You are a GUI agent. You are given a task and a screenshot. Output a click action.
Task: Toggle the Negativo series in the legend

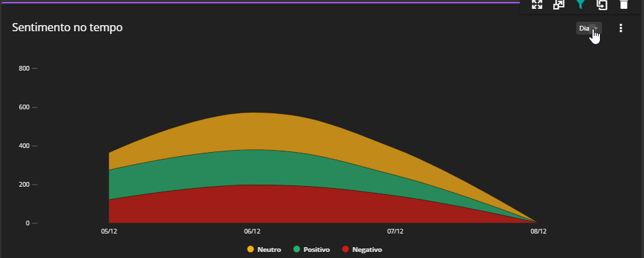coord(362,249)
